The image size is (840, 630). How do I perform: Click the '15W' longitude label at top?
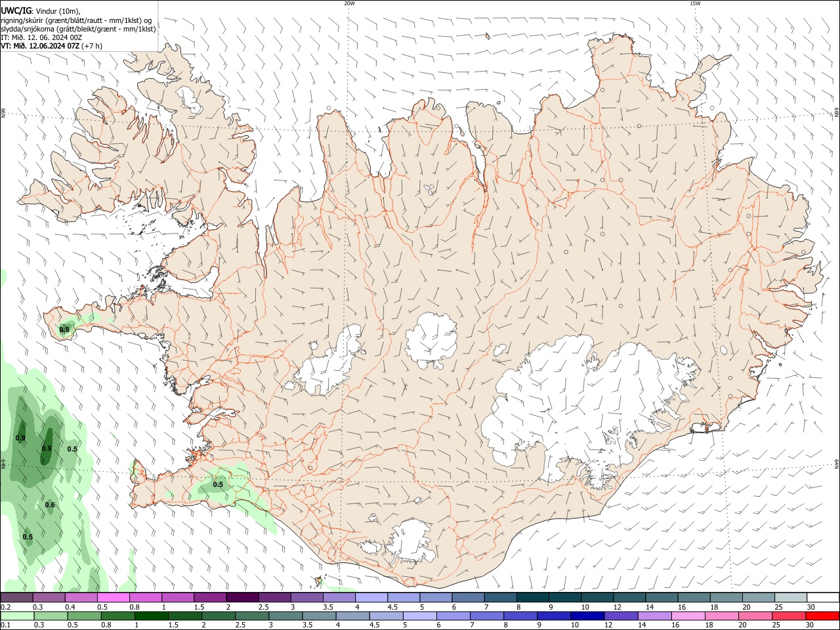point(695,3)
